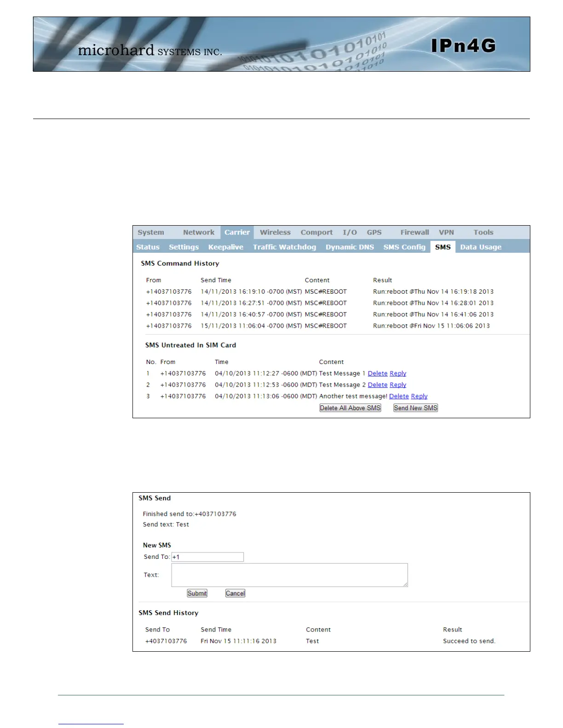Cancel the new SMS
Screen dimensions: 563x728
tap(235, 593)
